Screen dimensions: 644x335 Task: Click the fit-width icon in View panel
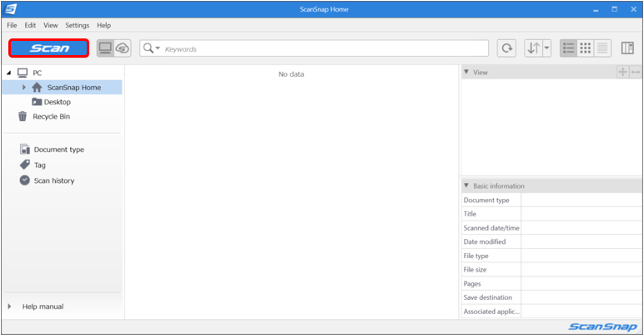(636, 72)
